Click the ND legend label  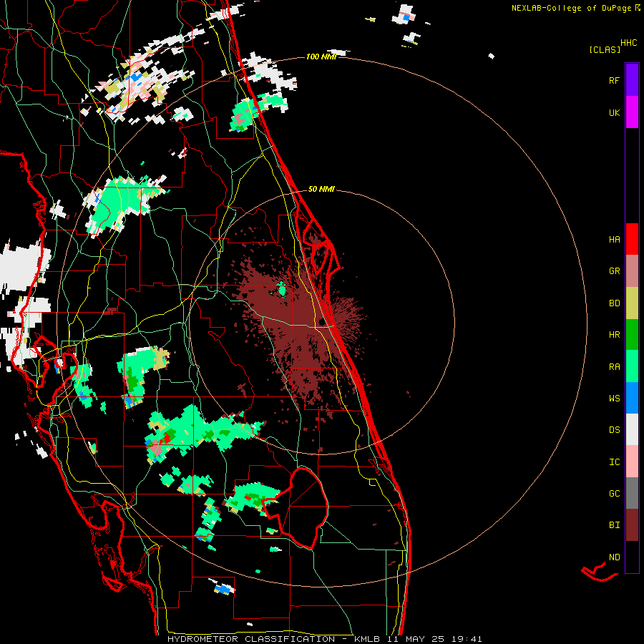coord(614,557)
